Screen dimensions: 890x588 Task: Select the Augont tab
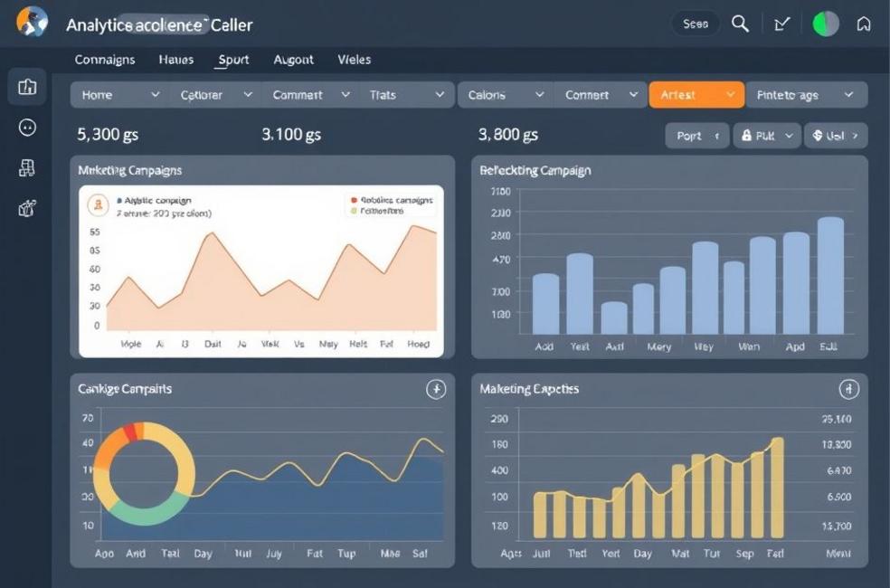tap(294, 60)
